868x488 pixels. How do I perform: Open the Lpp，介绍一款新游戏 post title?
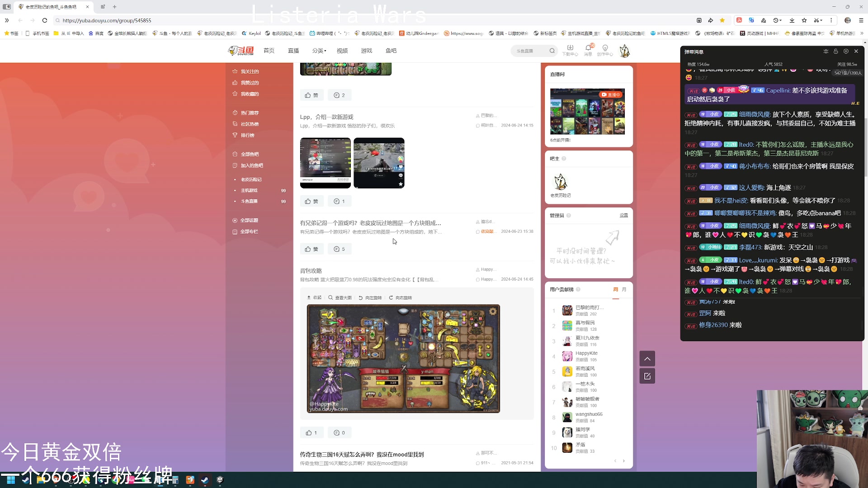click(327, 117)
